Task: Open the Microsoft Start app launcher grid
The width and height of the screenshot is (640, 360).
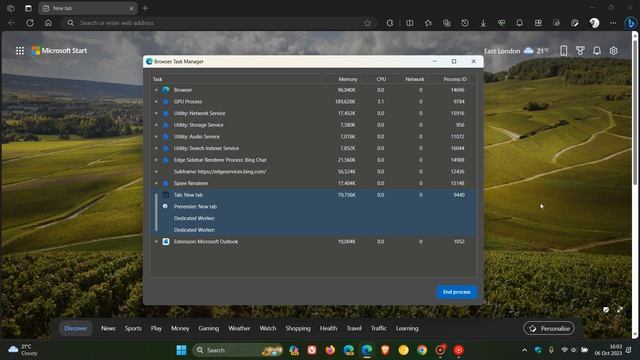Action: click(20, 51)
